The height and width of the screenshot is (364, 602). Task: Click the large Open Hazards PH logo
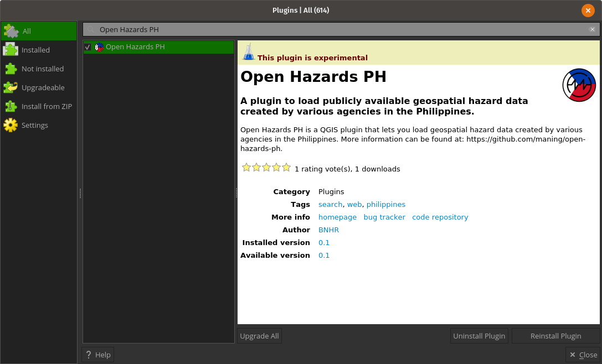click(579, 85)
